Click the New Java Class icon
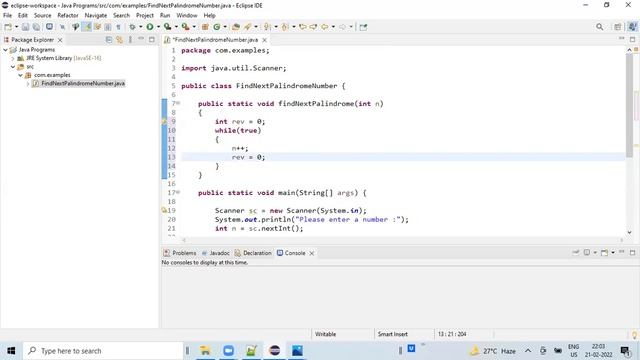640x360 pixels. pos(217,27)
